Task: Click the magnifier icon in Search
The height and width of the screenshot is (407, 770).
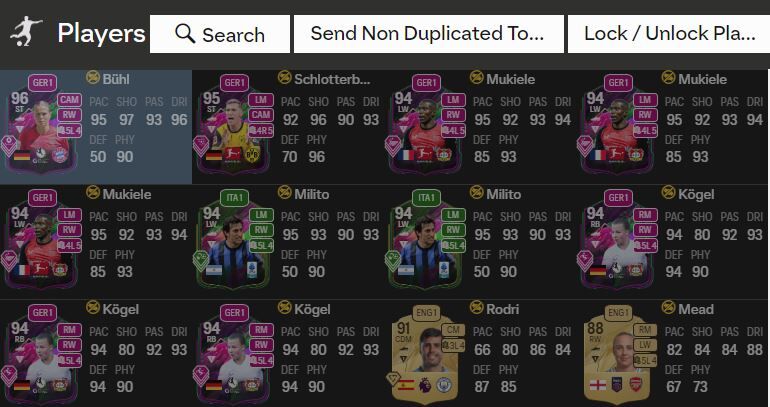Action: point(185,34)
